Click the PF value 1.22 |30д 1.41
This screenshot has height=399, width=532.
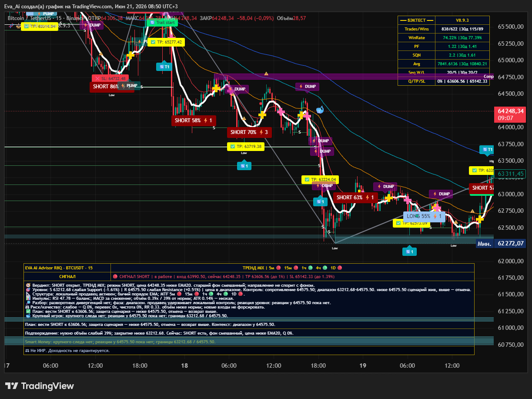click(x=462, y=46)
